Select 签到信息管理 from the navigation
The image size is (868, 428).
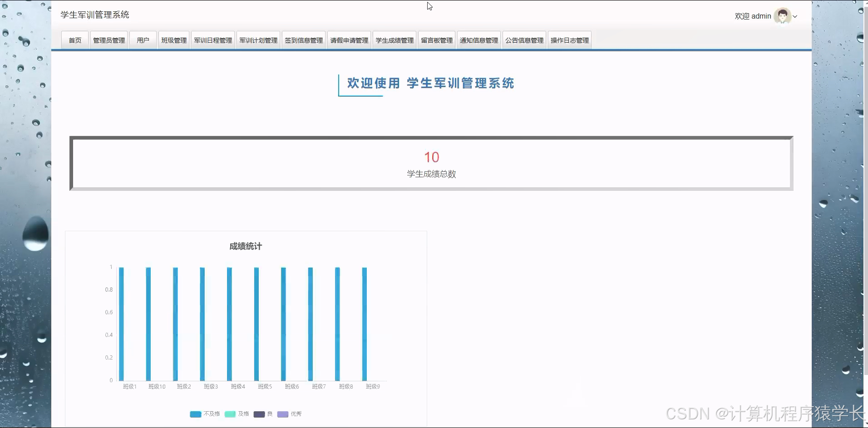304,40
